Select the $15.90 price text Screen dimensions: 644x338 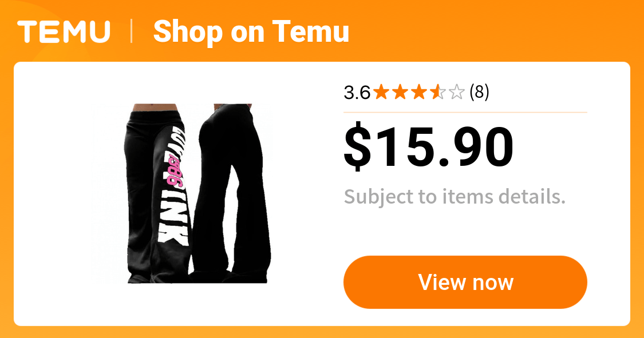click(428, 147)
